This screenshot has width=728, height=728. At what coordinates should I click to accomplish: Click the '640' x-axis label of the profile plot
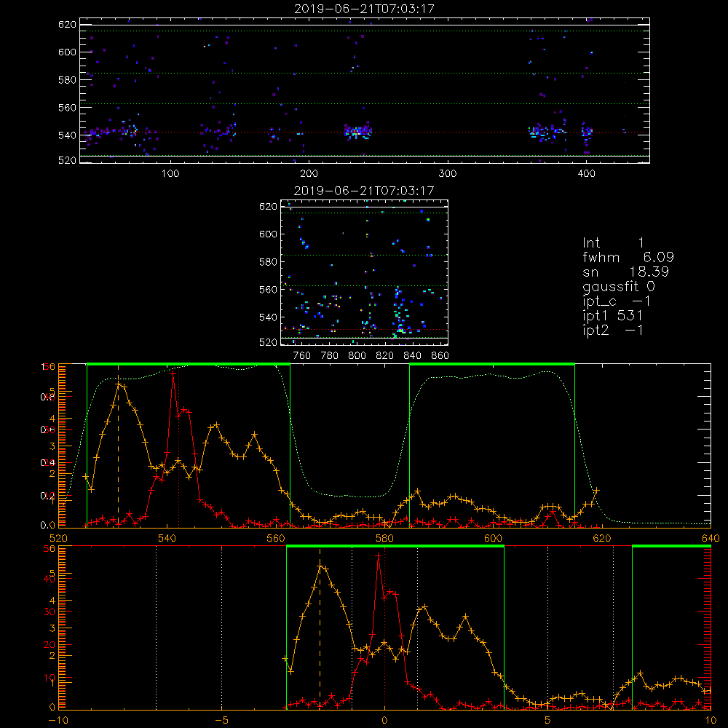click(711, 538)
